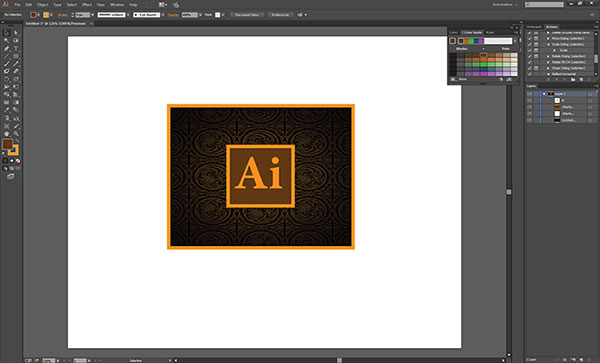The height and width of the screenshot is (363, 600).
Task: Select the Rotate tool
Action: coord(6,80)
